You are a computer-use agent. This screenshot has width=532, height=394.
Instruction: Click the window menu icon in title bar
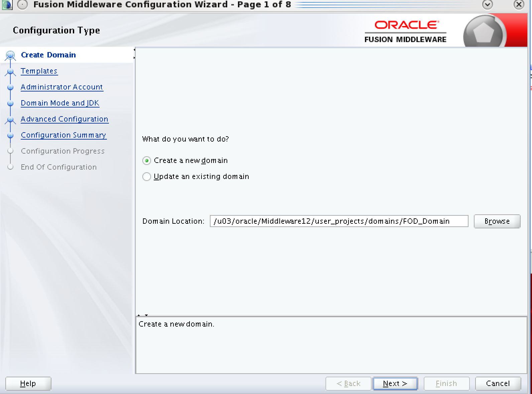click(22, 5)
